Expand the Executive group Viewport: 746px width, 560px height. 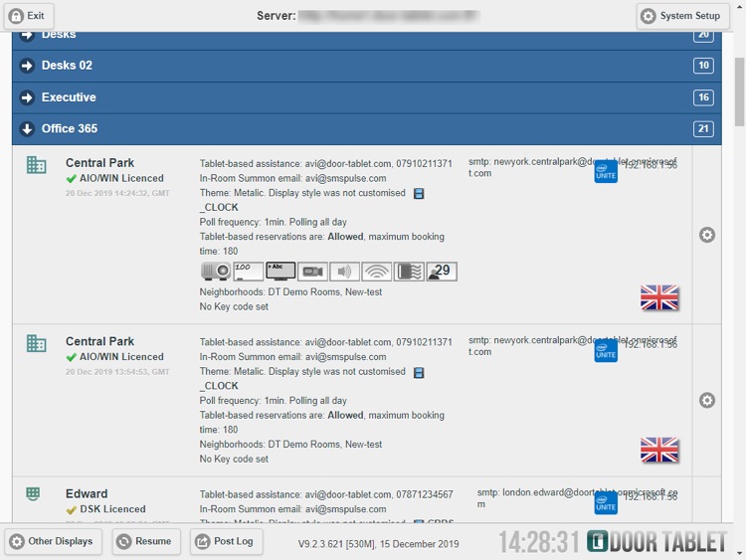click(366, 97)
